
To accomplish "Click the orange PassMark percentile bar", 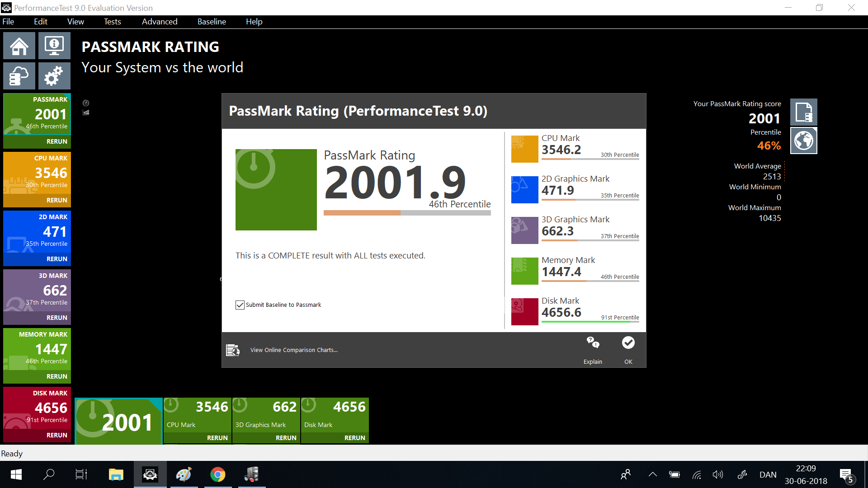I will (362, 212).
